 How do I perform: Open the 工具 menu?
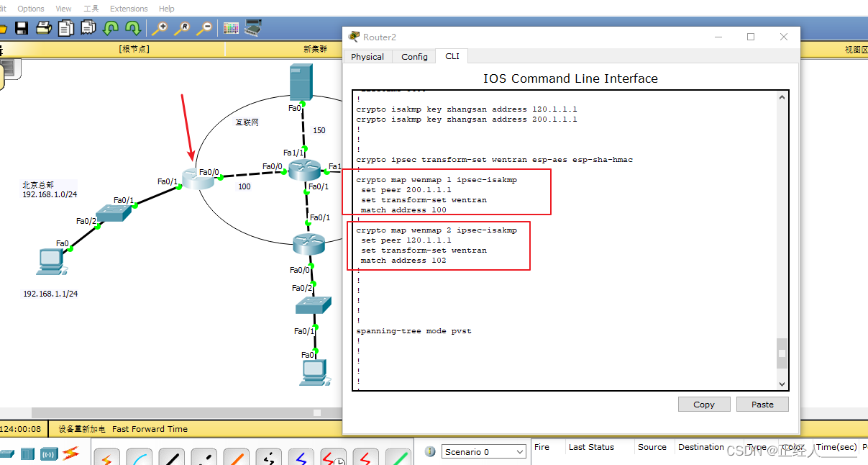click(x=91, y=9)
